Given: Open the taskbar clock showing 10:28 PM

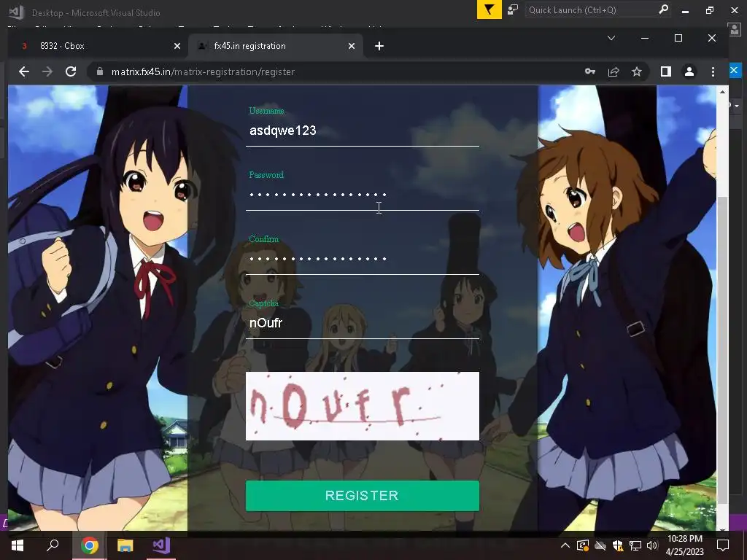Looking at the screenshot, I should tap(684, 545).
